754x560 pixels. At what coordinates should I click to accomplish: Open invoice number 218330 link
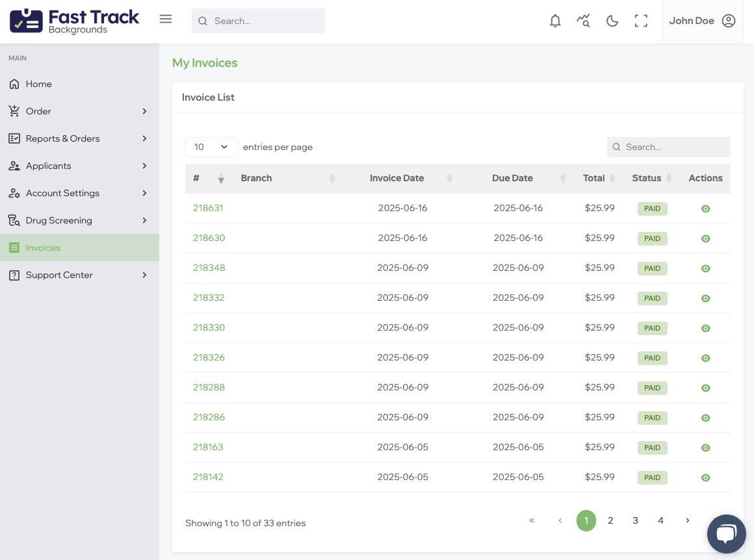click(209, 327)
